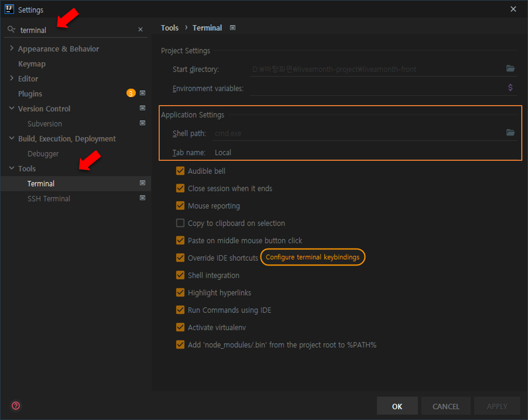528x420 pixels.
Task: Disable Mouse reporting
Action: [180, 205]
